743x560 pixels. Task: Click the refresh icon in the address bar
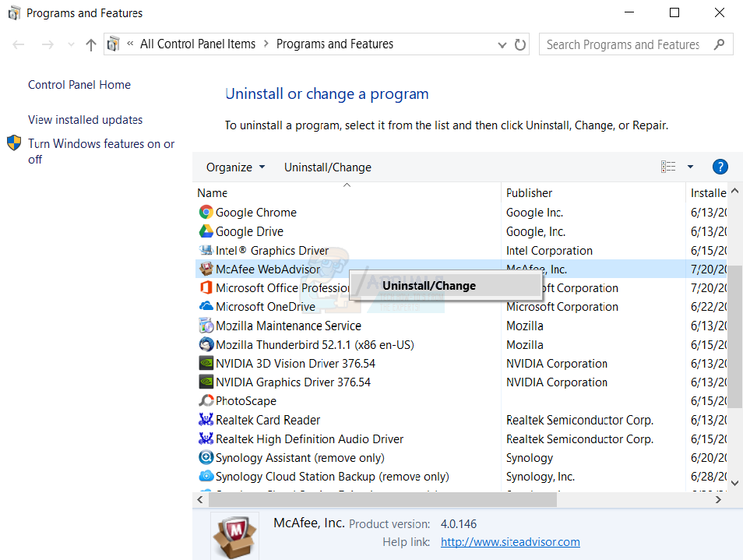coord(520,44)
